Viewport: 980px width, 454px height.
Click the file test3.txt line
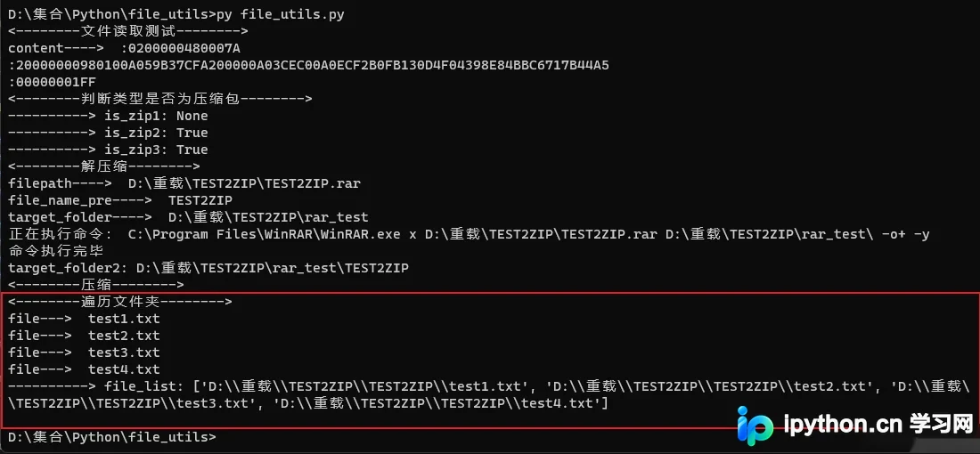[84, 353]
